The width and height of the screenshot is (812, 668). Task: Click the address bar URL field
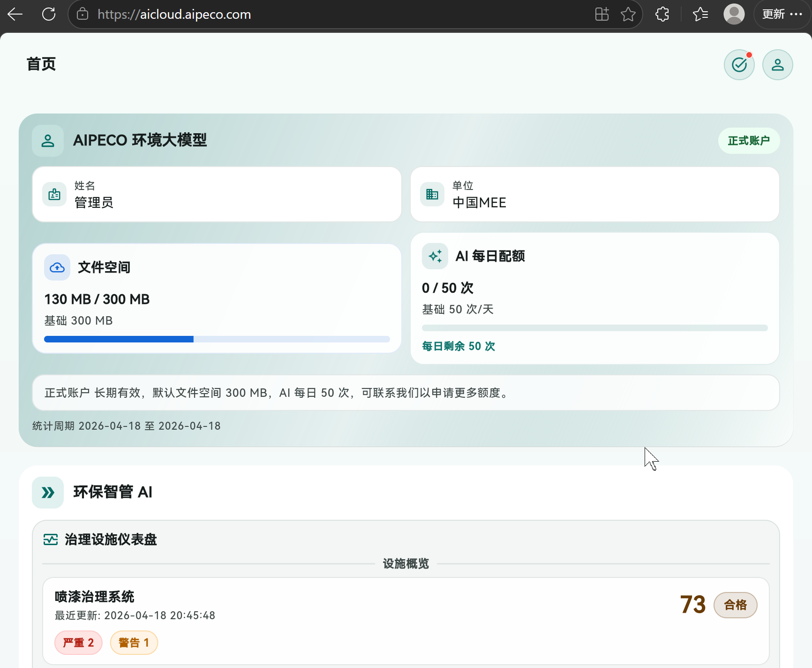(328, 15)
